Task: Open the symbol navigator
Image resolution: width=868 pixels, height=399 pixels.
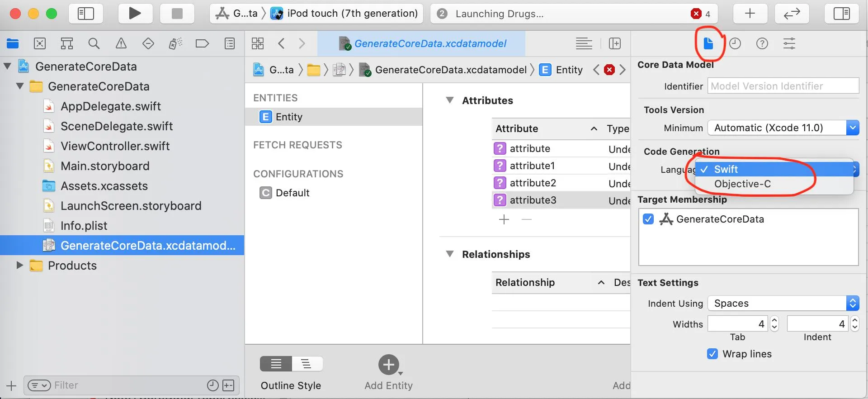Action: pyautogui.click(x=67, y=43)
